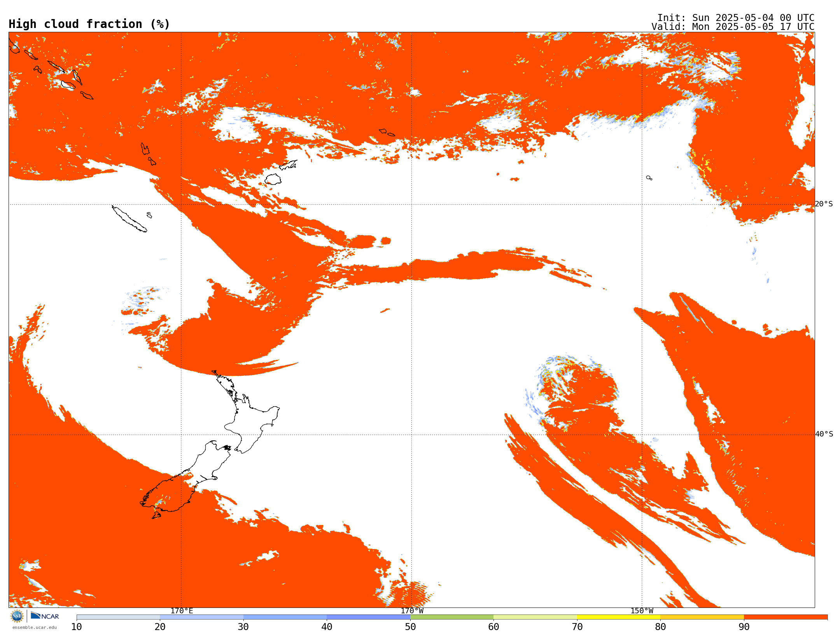Click the 170°W longitude label
Image resolution: width=840 pixels, height=632 pixels.
pos(412,611)
